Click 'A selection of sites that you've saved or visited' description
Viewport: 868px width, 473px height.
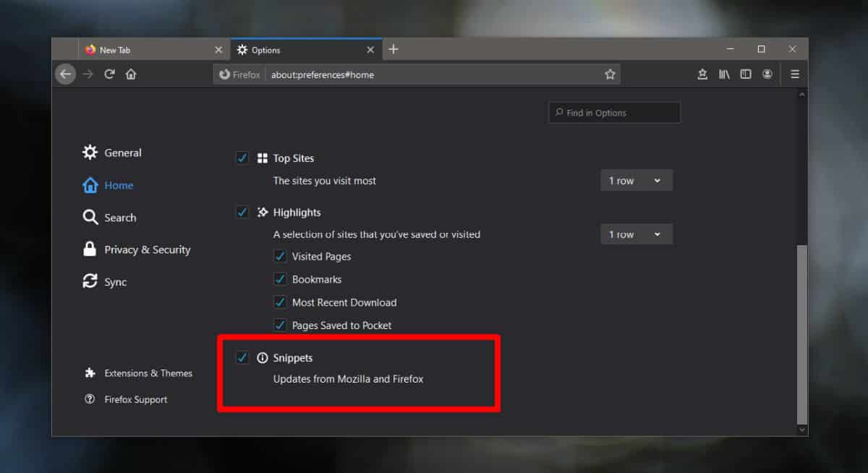click(x=377, y=234)
